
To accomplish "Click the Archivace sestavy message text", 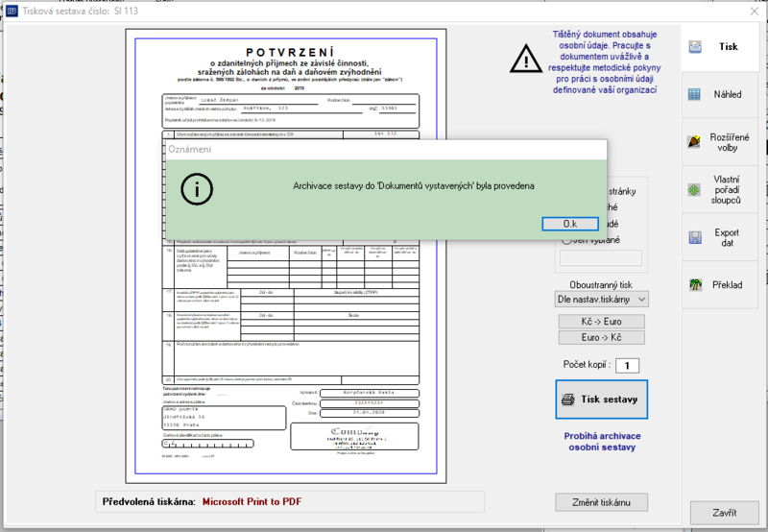I will click(x=414, y=186).
